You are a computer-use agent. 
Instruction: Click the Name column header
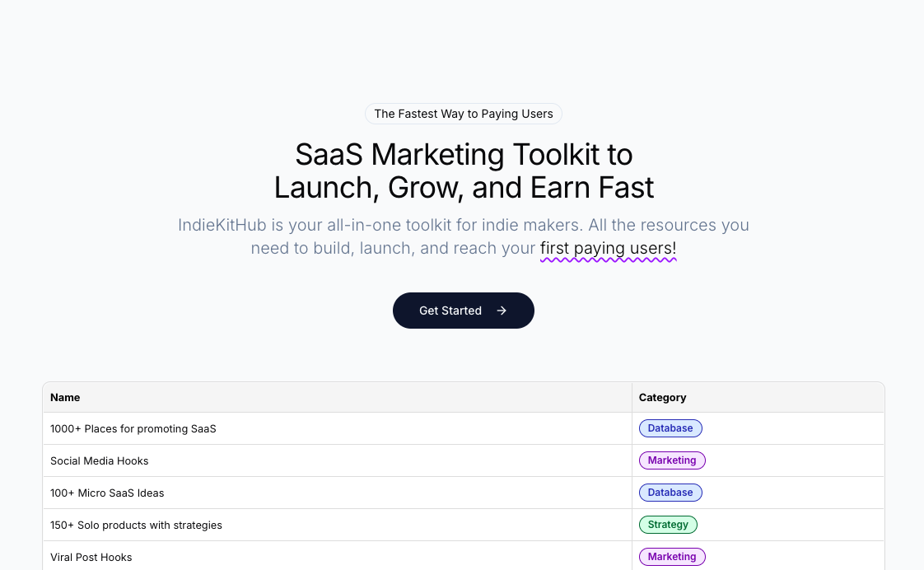tap(65, 397)
